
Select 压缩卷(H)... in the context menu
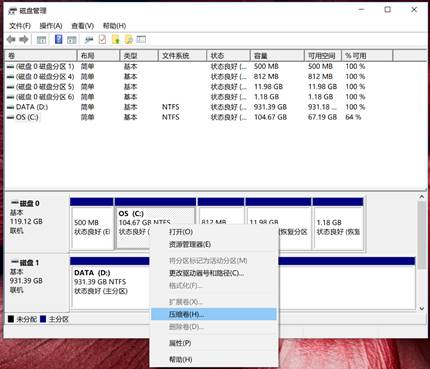tap(214, 314)
